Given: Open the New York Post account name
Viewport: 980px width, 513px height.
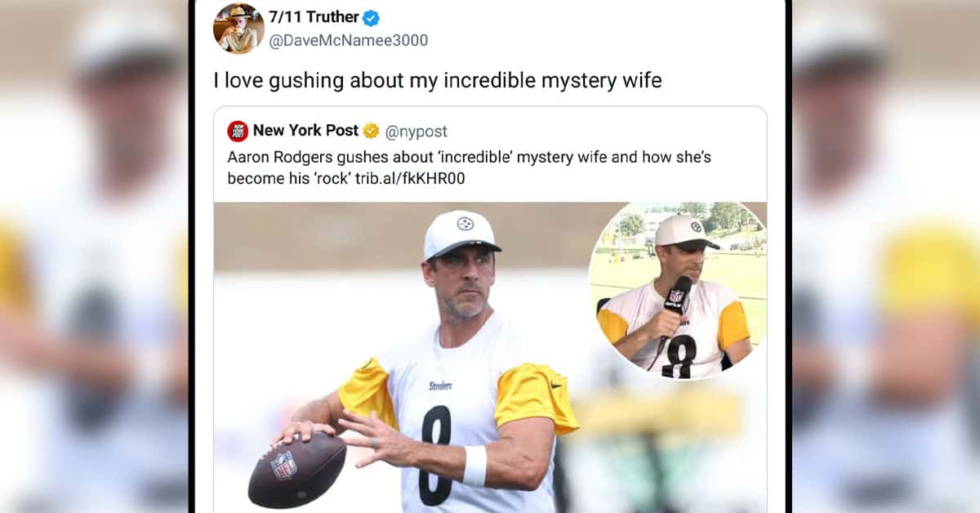Looking at the screenshot, I should click(305, 131).
